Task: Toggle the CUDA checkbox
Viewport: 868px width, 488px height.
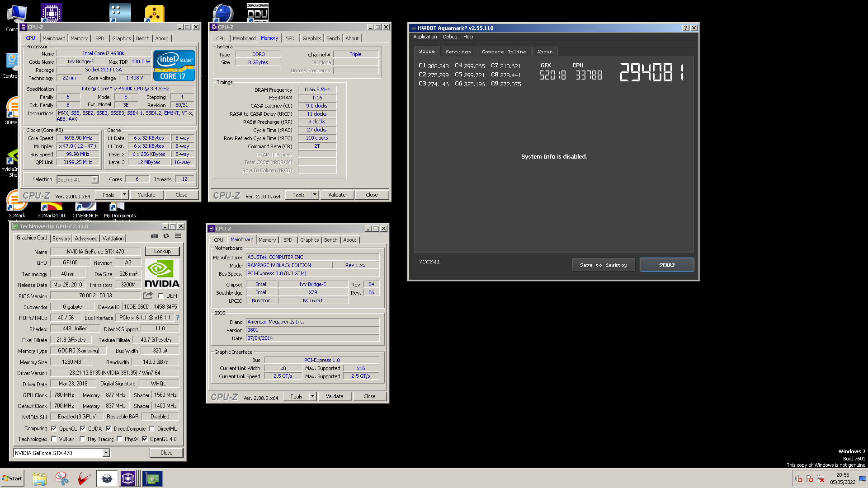Action: point(83,429)
